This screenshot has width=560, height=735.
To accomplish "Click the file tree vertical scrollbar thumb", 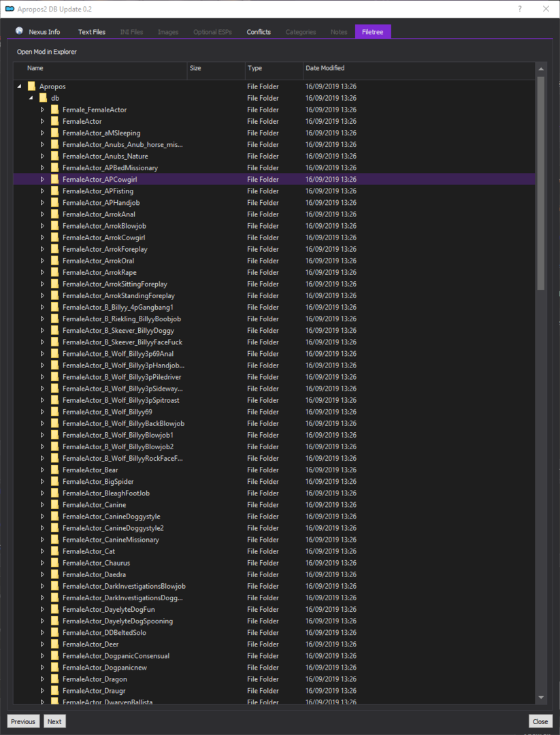I will point(541,183).
